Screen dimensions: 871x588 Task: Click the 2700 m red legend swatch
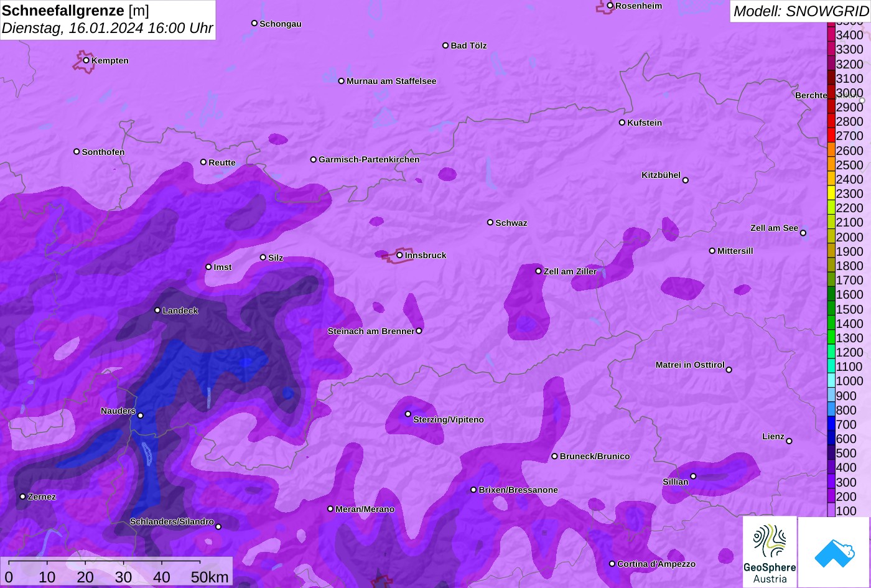pos(831,136)
